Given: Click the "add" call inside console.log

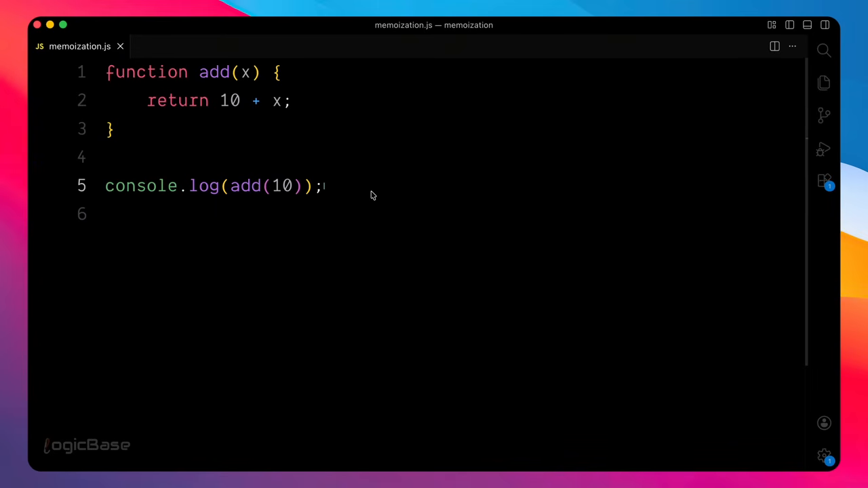Looking at the screenshot, I should 245,186.
